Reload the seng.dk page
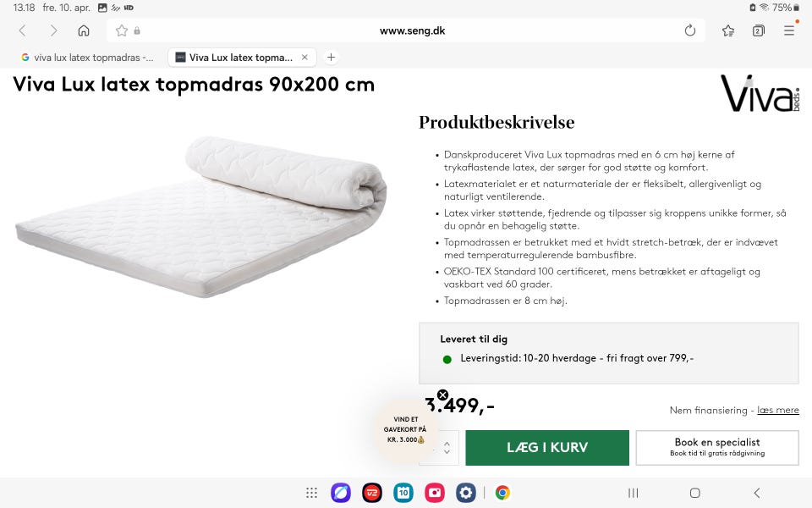This screenshot has width=812, height=508. coord(690,30)
